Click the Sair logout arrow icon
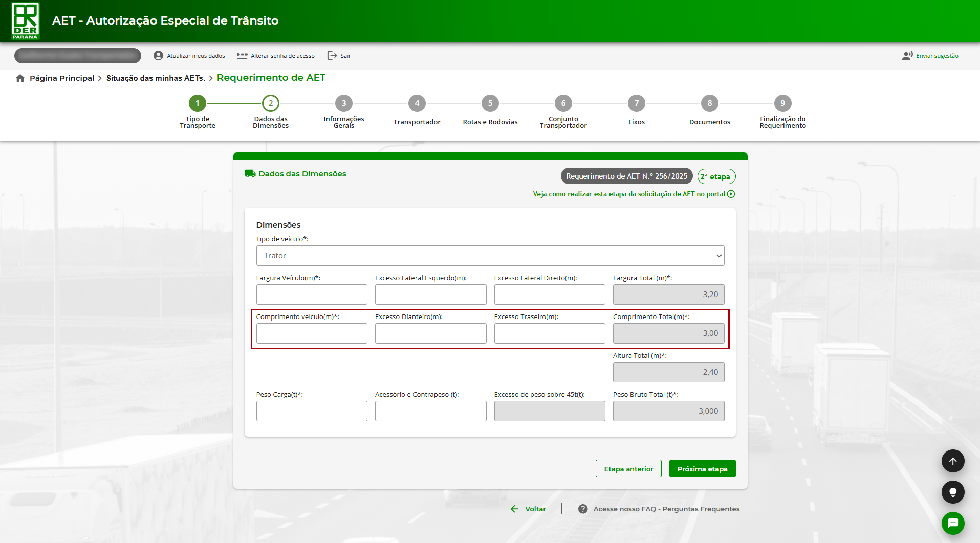Image resolution: width=980 pixels, height=543 pixels. click(332, 55)
